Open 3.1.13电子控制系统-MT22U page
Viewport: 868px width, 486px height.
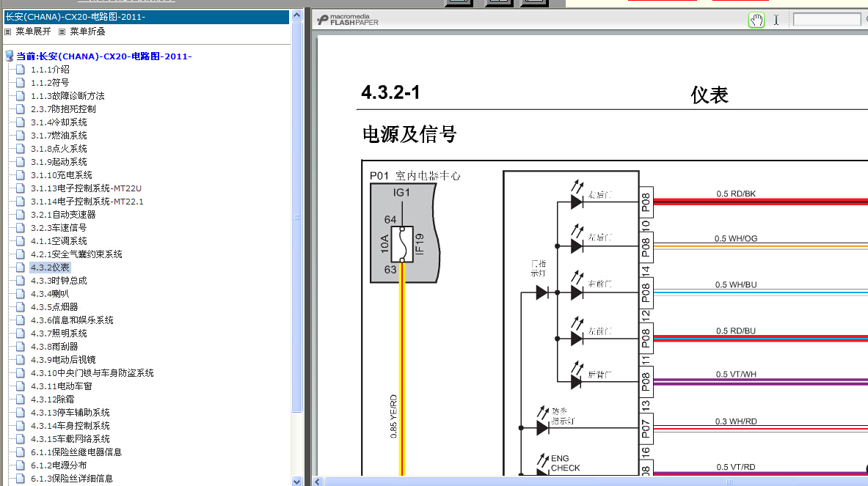[86, 188]
